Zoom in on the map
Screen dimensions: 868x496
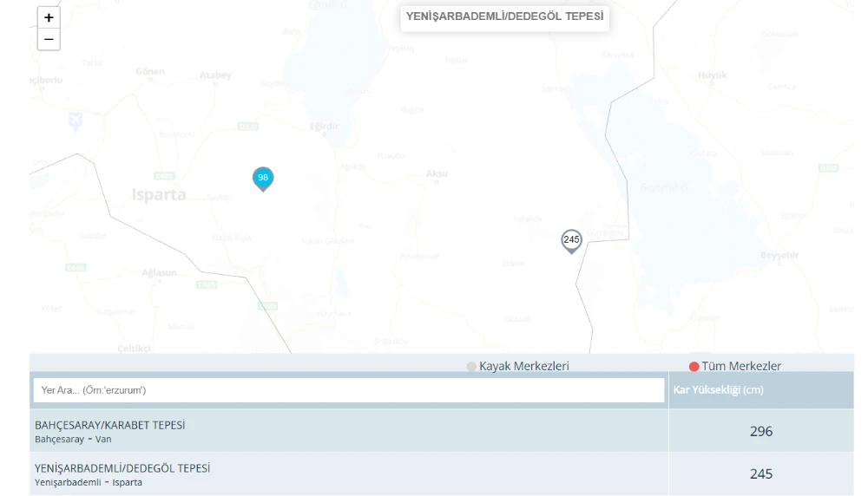coord(48,17)
